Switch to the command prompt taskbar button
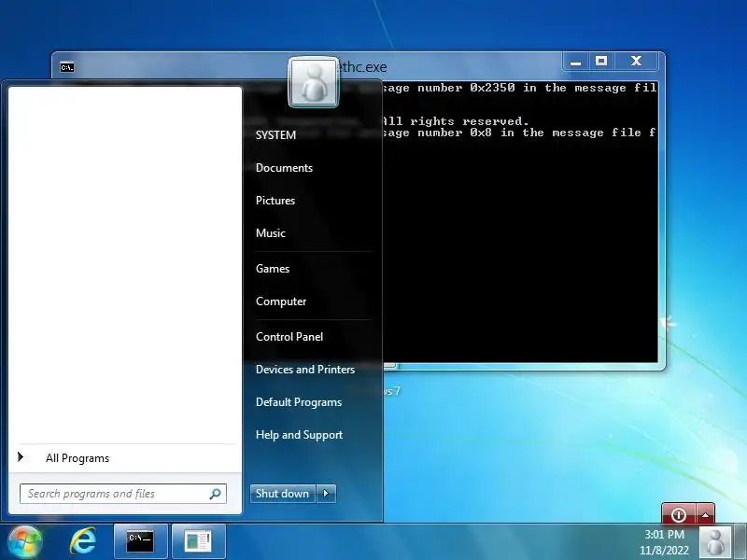This screenshot has width=747, height=560. click(141, 541)
